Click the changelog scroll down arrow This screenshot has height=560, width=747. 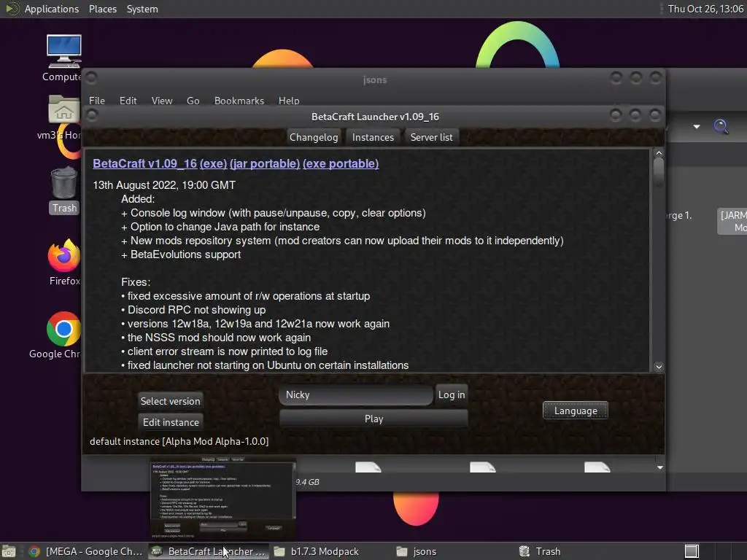659,366
